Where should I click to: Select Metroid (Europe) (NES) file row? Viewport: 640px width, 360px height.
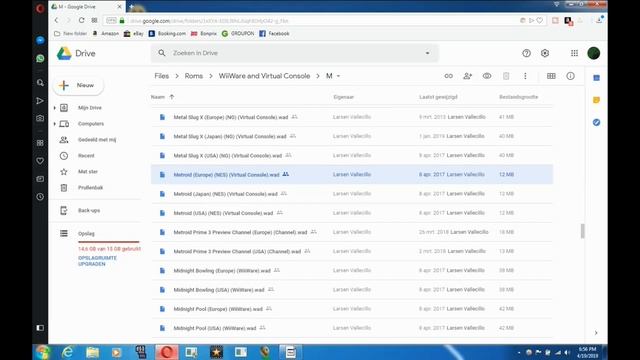[x=352, y=175]
